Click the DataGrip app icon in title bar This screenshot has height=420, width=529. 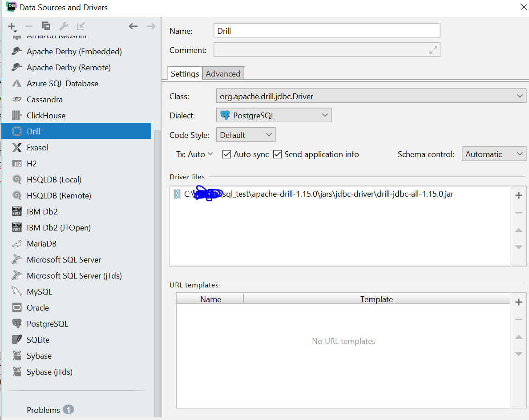point(11,7)
